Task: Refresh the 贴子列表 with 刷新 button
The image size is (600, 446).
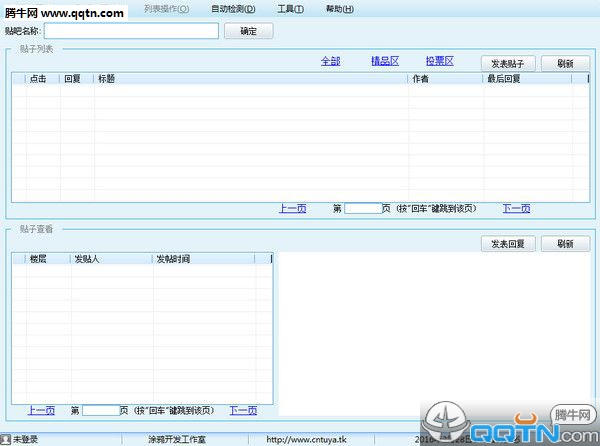Action: tap(566, 63)
